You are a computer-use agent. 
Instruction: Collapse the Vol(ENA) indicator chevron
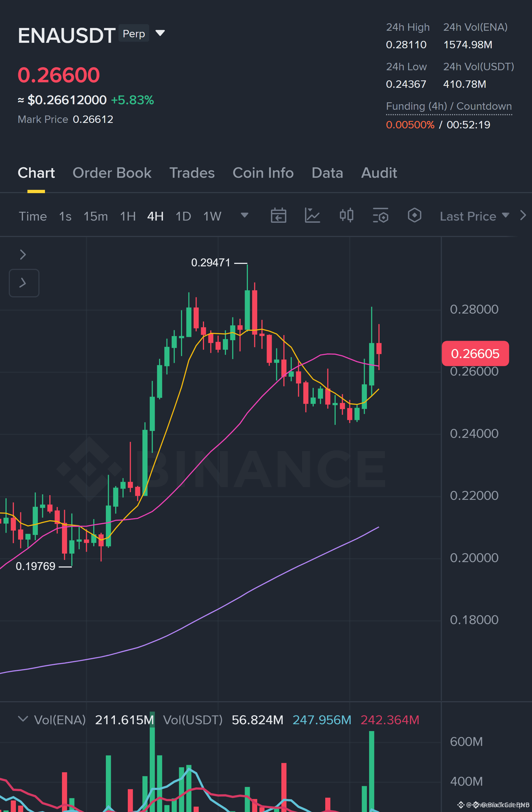pyautogui.click(x=23, y=719)
